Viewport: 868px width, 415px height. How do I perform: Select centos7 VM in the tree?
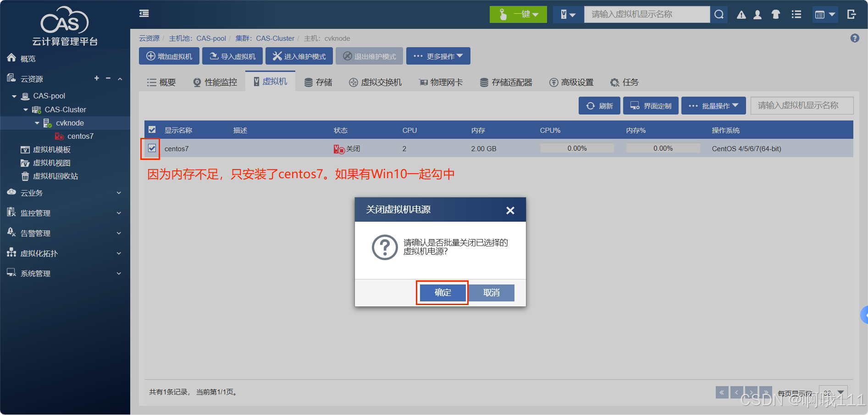tap(80, 136)
